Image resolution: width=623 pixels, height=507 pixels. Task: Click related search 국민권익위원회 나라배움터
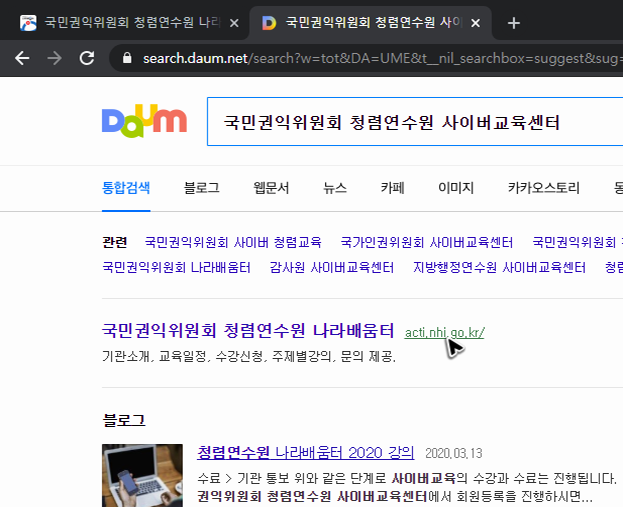(x=176, y=267)
